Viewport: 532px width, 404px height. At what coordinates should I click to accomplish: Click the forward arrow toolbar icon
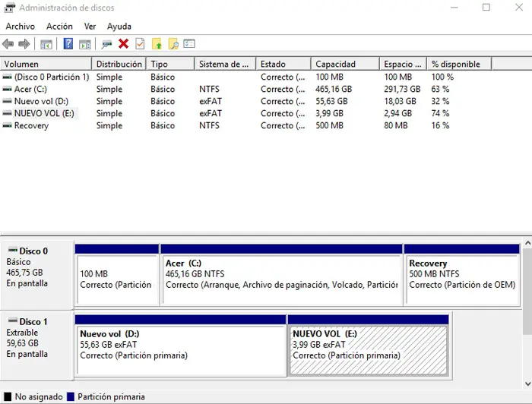(24, 44)
